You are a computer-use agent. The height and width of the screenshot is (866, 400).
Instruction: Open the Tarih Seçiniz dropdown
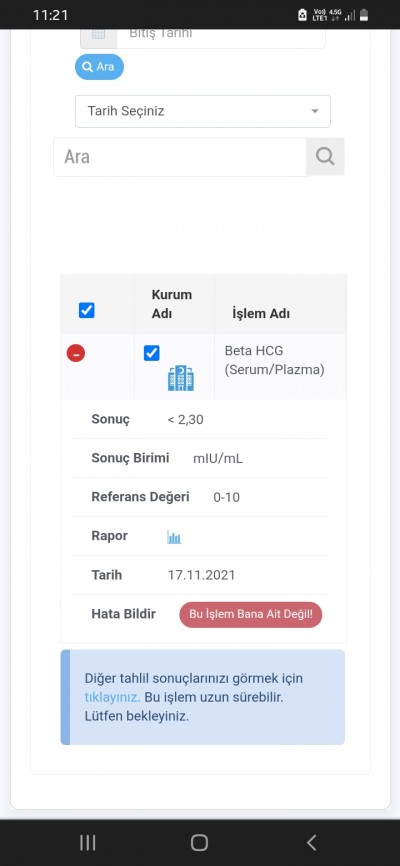203,111
